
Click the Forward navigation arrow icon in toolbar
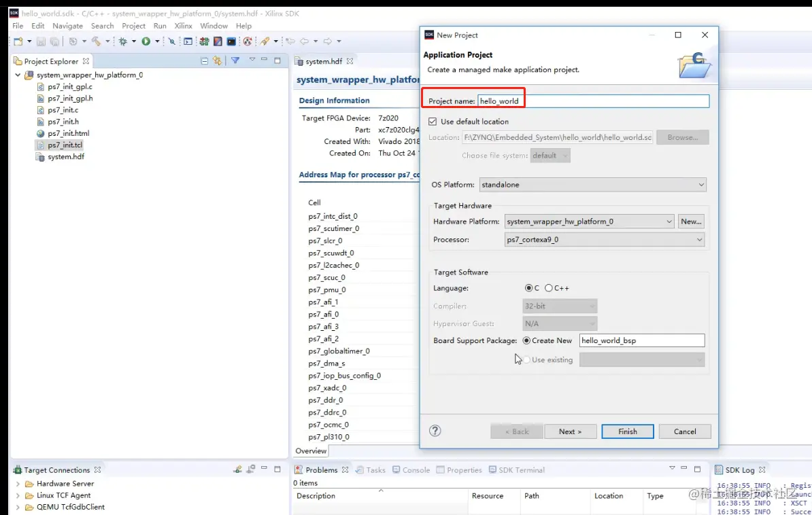[x=327, y=41]
